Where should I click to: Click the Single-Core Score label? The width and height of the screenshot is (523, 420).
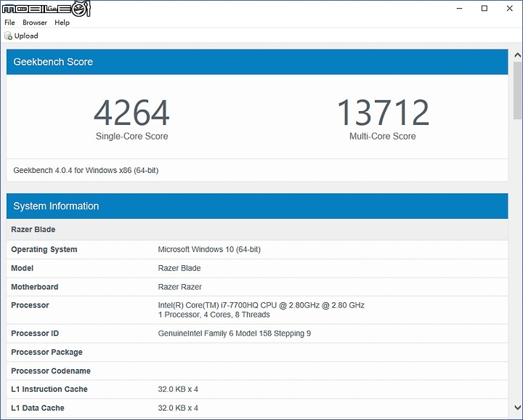coord(131,136)
